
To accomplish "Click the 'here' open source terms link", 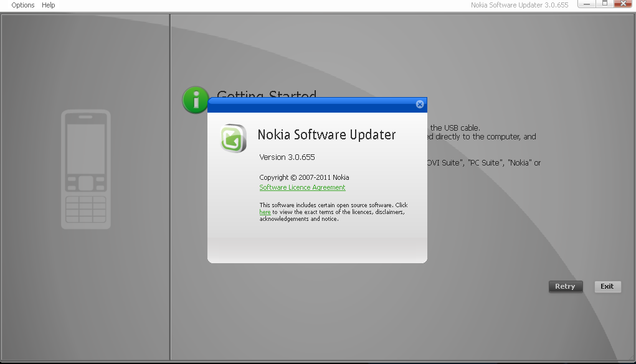I will 265,212.
